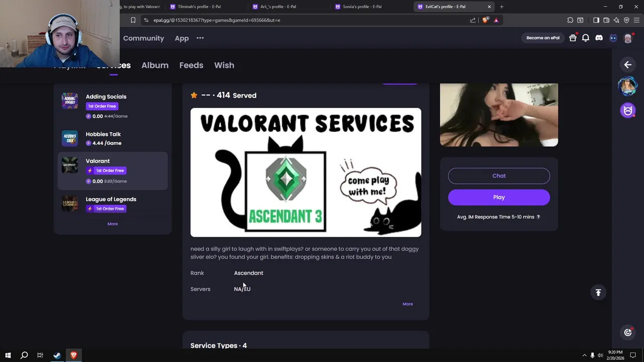Open the purple cat icon in right sidebar
This screenshot has height=362, width=644.
[627, 110]
